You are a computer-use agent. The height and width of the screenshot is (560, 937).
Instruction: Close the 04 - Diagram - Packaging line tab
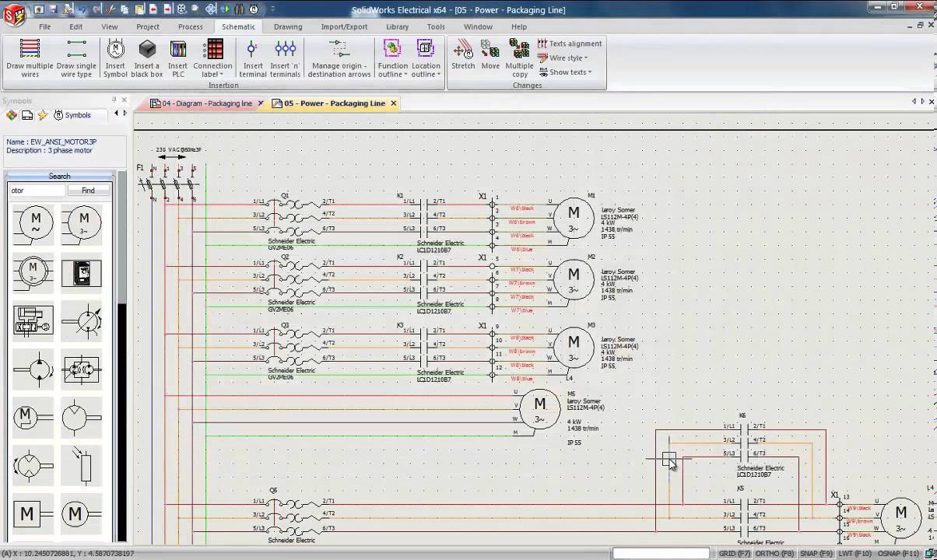[x=261, y=103]
